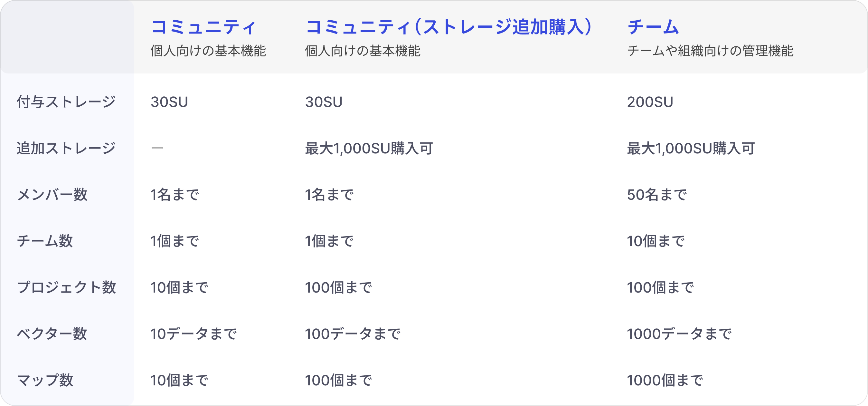Click the 10データまで vector limit cell
This screenshot has height=406, width=868.
coord(193,334)
